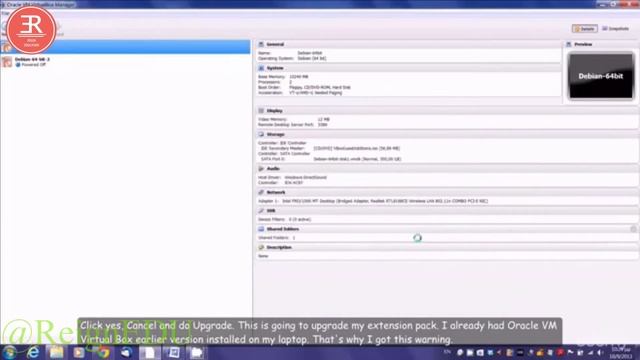This screenshot has width=640, height=360.
Task: Click the Base Memory value text
Action: pyautogui.click(x=299, y=77)
